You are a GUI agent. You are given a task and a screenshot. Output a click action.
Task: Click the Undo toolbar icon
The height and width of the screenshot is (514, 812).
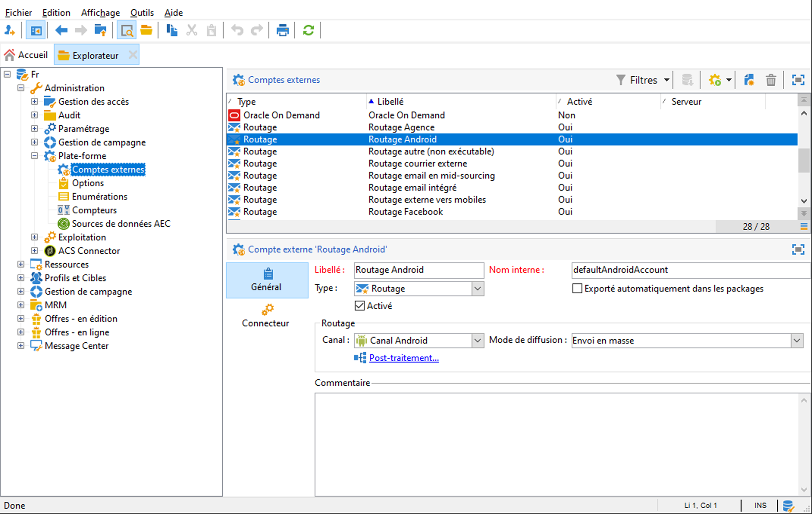[x=237, y=30]
